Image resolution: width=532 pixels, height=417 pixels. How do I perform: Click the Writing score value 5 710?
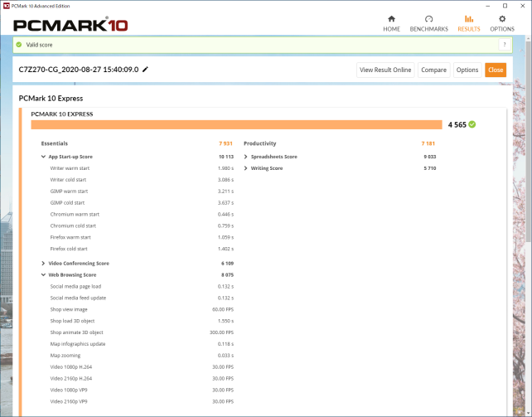430,168
